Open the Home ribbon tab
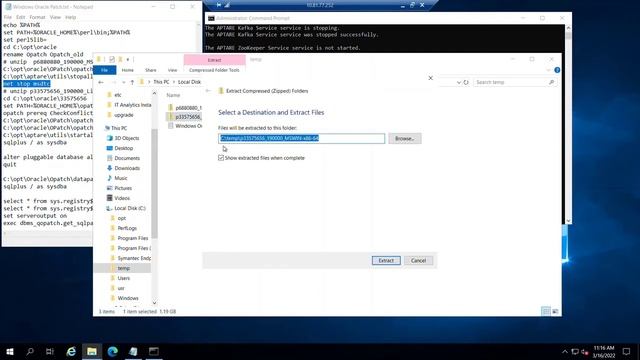640x360 pixels. tap(127, 70)
